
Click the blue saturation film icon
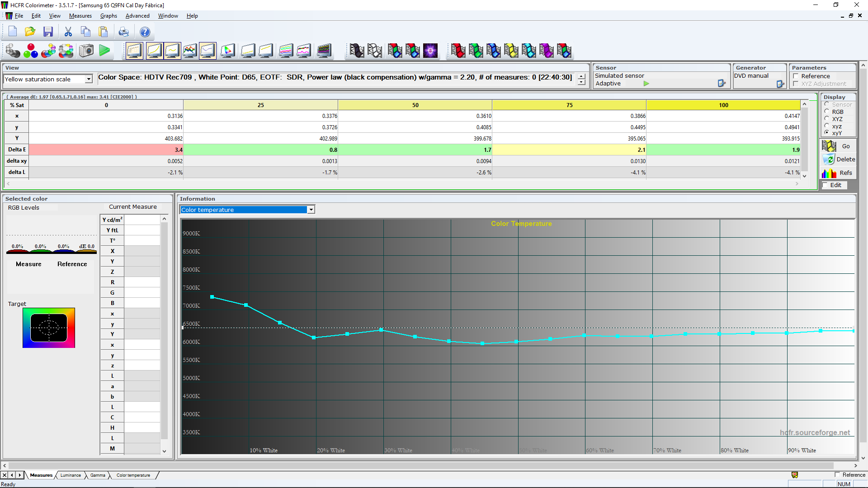[x=493, y=51]
